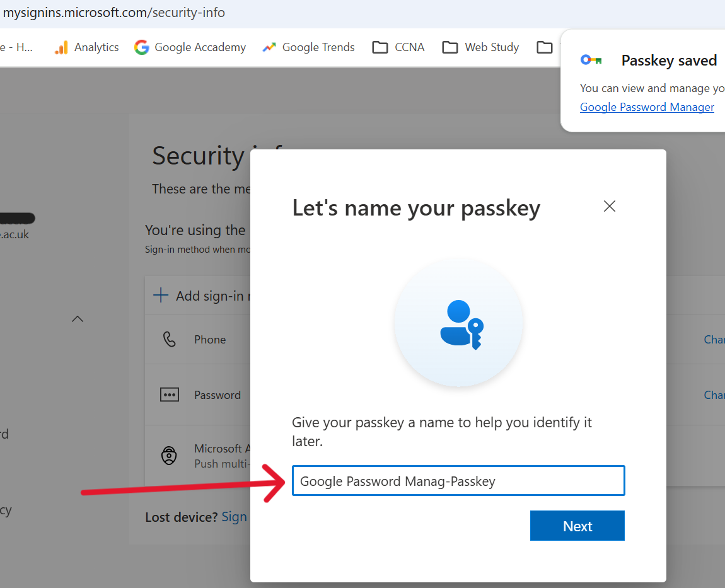Click the Password method icon
Viewport: 725px width, 588px height.
pyautogui.click(x=169, y=395)
